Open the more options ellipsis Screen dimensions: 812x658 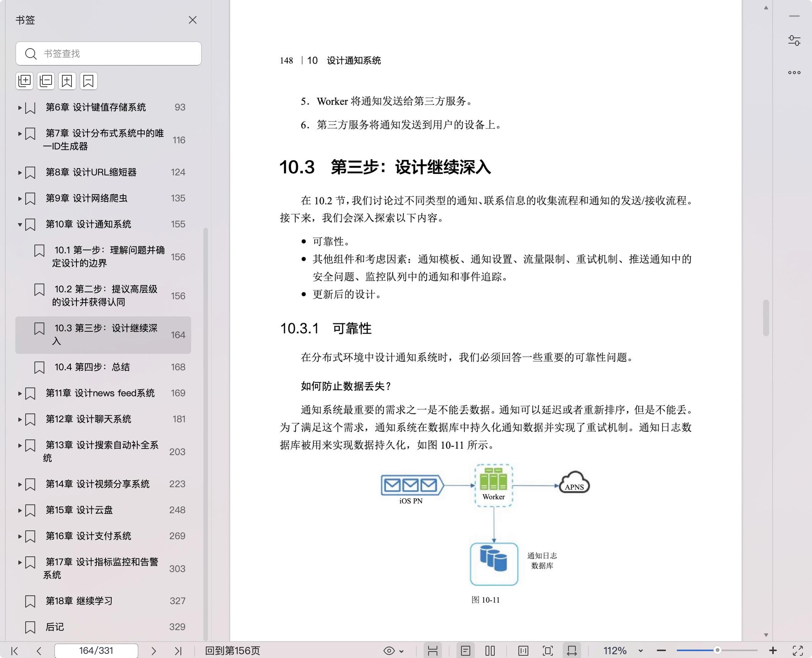click(x=794, y=73)
